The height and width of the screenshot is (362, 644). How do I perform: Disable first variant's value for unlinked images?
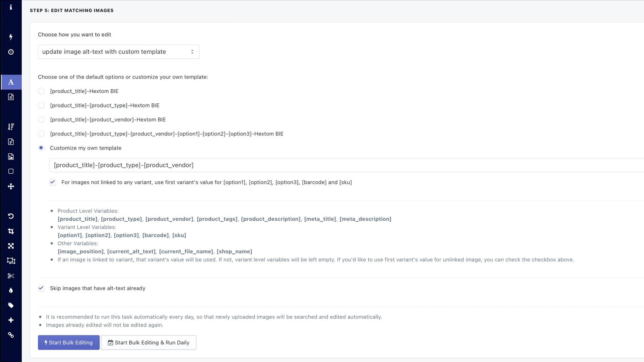(x=53, y=182)
